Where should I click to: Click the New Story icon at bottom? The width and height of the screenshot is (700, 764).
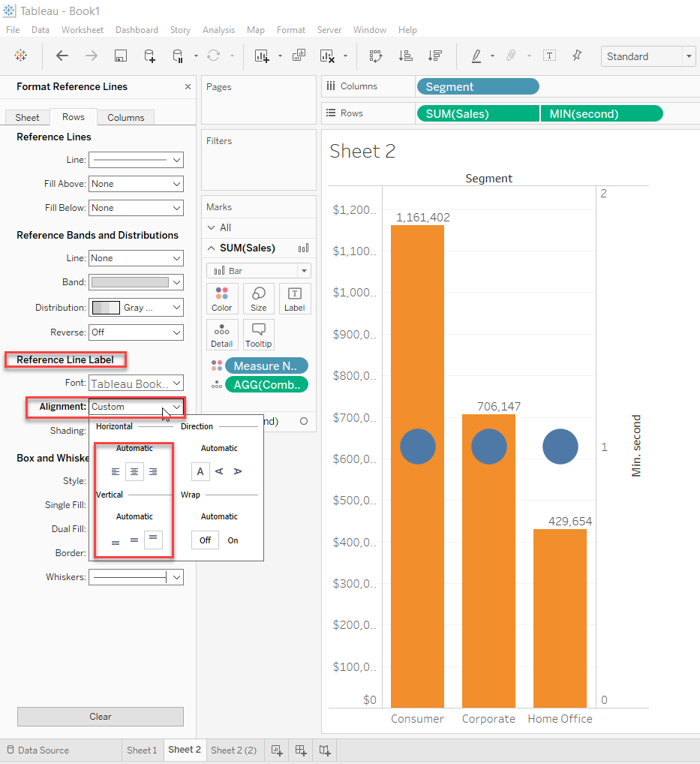tap(325, 750)
